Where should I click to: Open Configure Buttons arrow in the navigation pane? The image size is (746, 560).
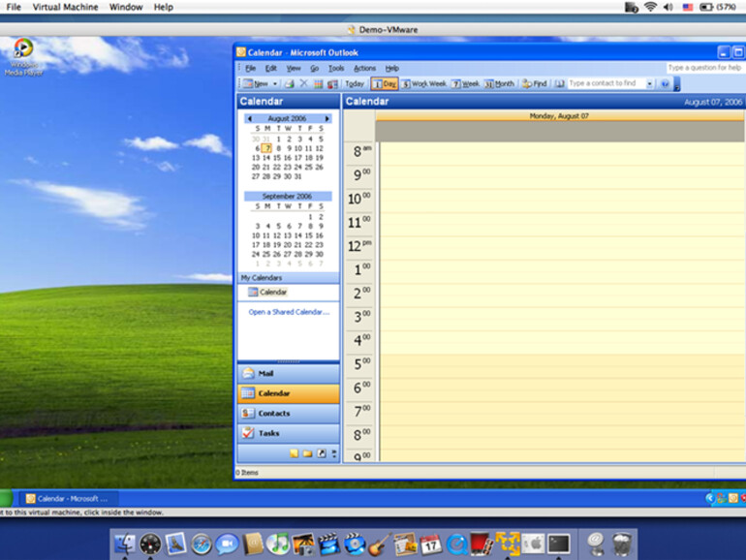[x=334, y=453]
